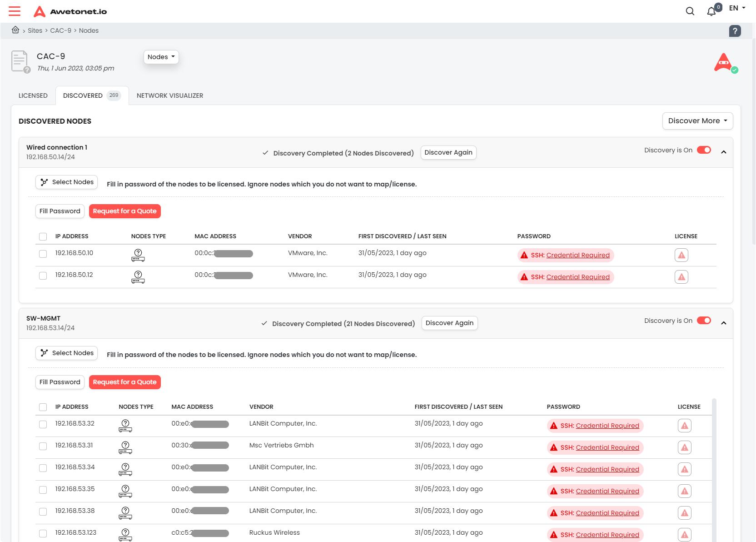
Task: Open the search magnifier icon
Action: click(x=690, y=11)
